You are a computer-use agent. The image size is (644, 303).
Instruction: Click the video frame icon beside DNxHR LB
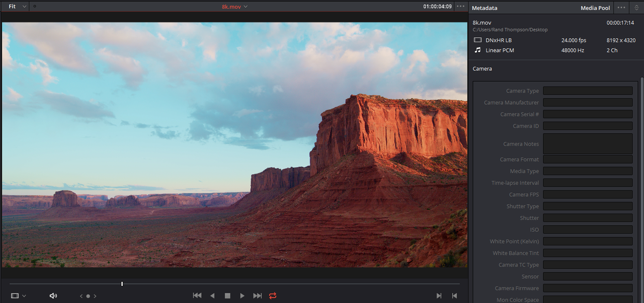pos(477,40)
